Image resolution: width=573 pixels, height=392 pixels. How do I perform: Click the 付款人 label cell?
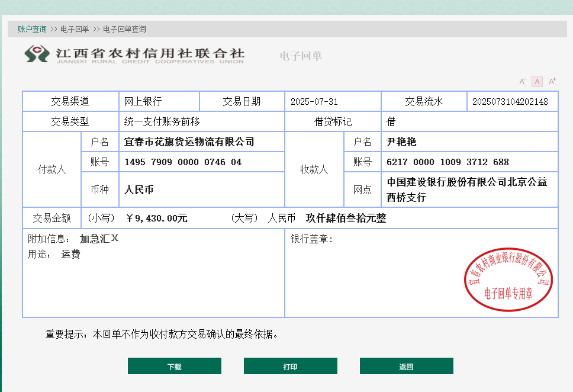pos(52,169)
